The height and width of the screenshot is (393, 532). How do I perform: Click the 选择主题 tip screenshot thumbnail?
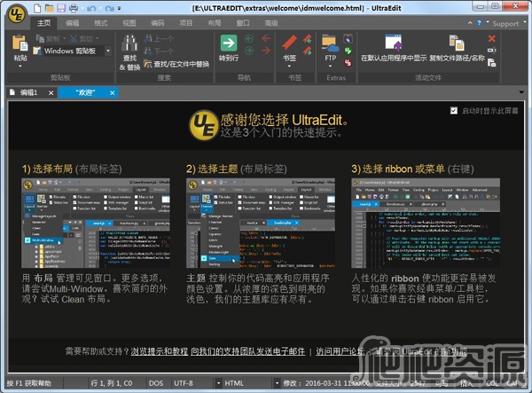[x=261, y=224]
